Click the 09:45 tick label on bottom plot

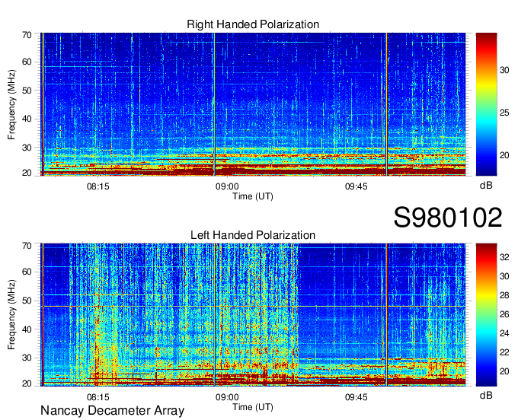[357, 397]
